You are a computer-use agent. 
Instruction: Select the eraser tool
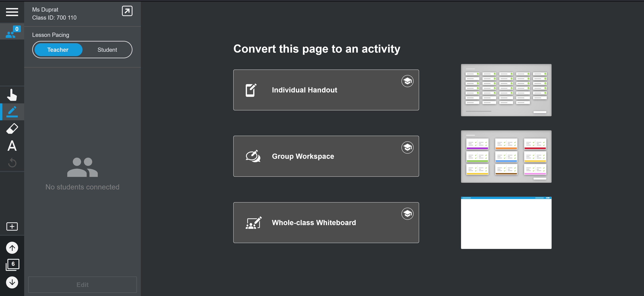click(12, 129)
